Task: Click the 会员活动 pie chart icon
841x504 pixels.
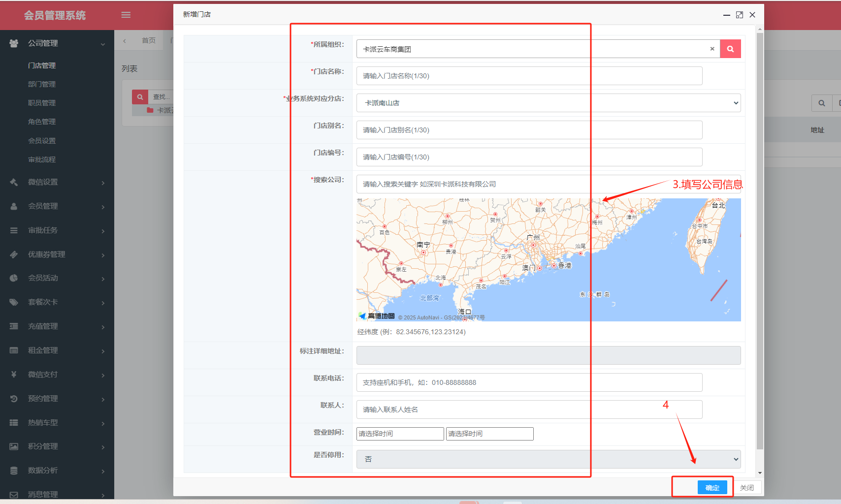Action: (x=14, y=278)
